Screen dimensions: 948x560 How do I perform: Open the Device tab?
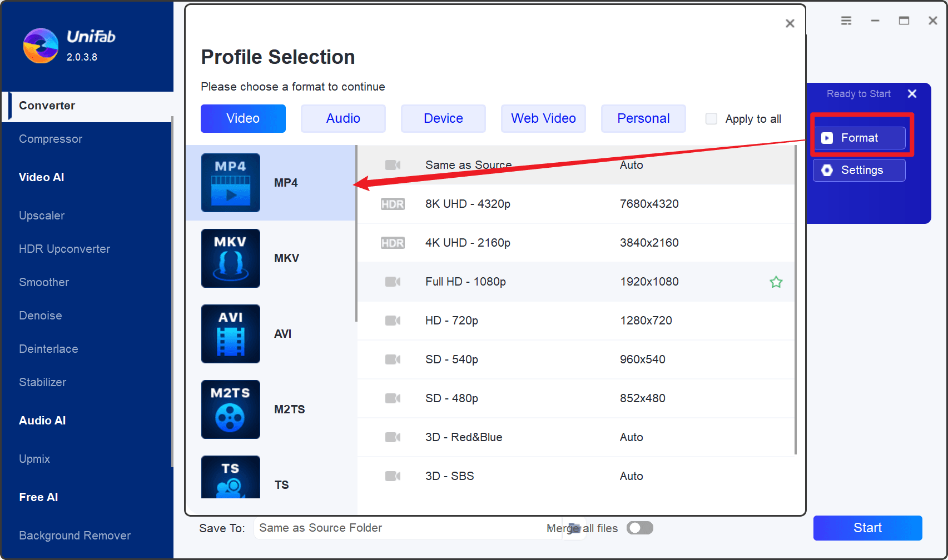point(443,118)
